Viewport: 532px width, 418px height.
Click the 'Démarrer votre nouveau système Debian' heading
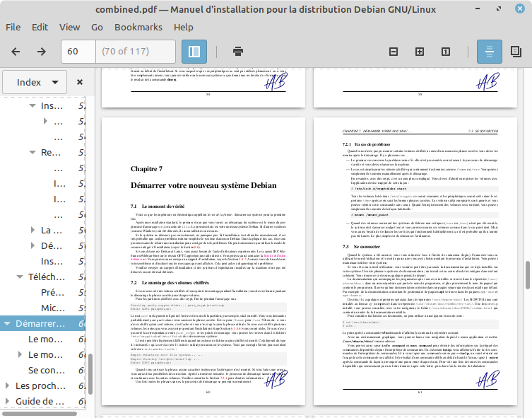(203, 185)
